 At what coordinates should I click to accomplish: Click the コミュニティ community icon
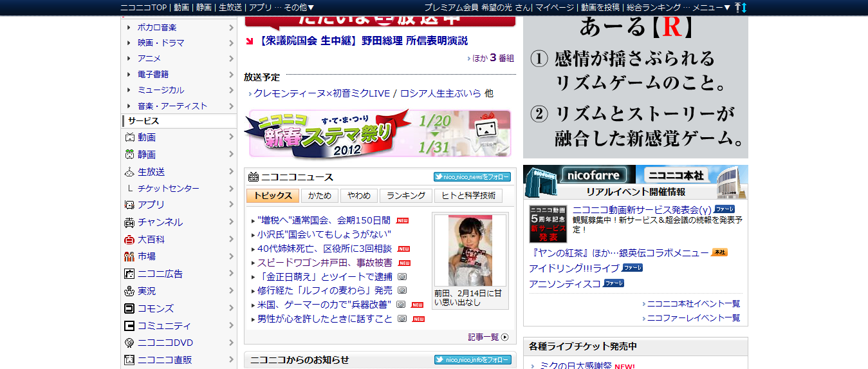129,326
